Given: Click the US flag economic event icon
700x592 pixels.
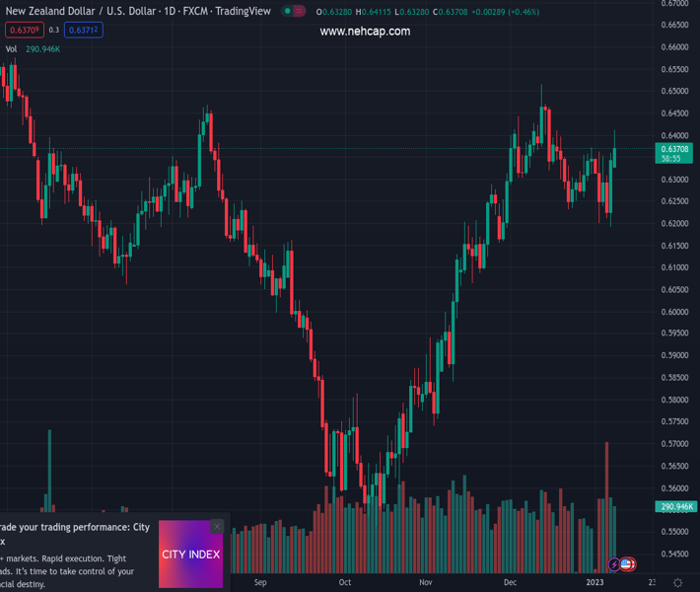Looking at the screenshot, I should click(627, 564).
